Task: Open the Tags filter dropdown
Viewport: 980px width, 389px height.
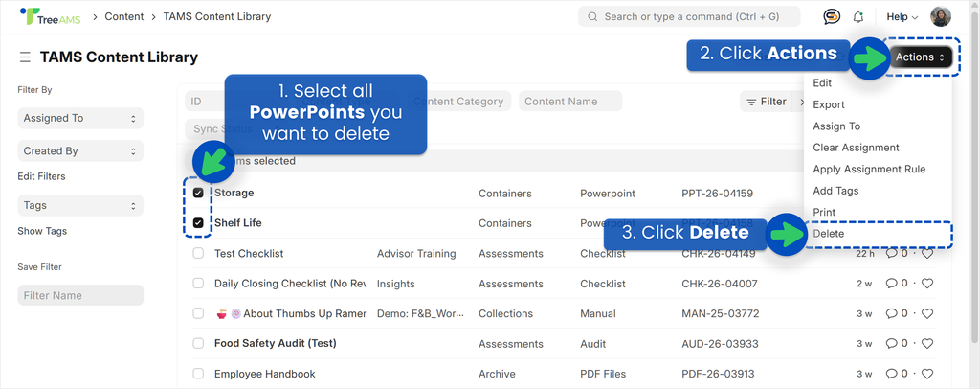Action: (x=80, y=205)
